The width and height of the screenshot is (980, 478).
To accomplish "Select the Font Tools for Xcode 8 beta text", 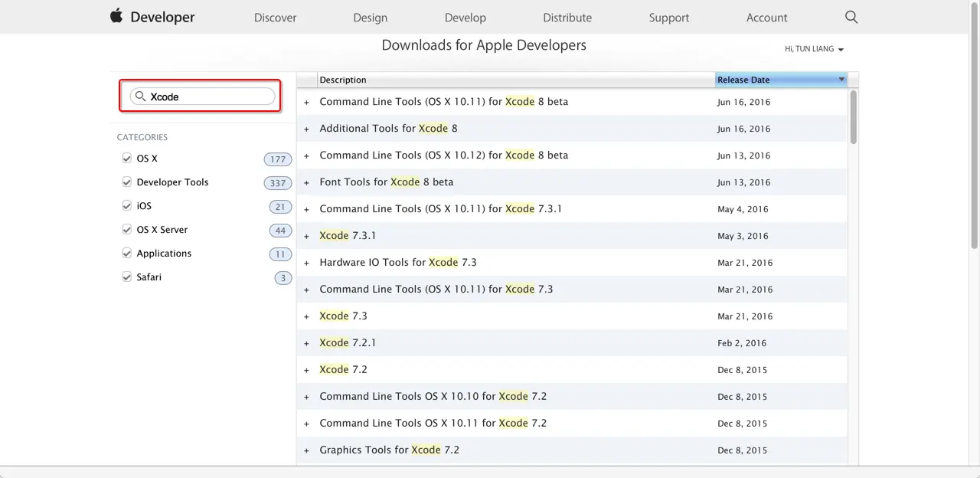I will coord(387,182).
